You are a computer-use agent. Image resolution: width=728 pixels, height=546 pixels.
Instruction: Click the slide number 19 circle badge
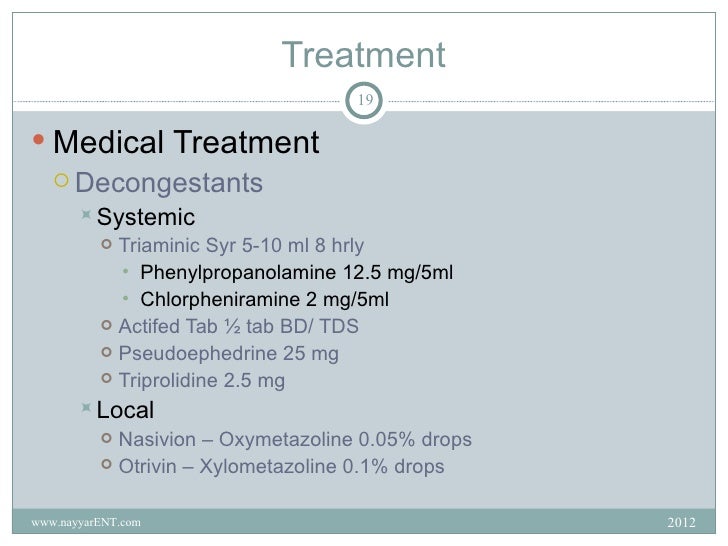(364, 100)
